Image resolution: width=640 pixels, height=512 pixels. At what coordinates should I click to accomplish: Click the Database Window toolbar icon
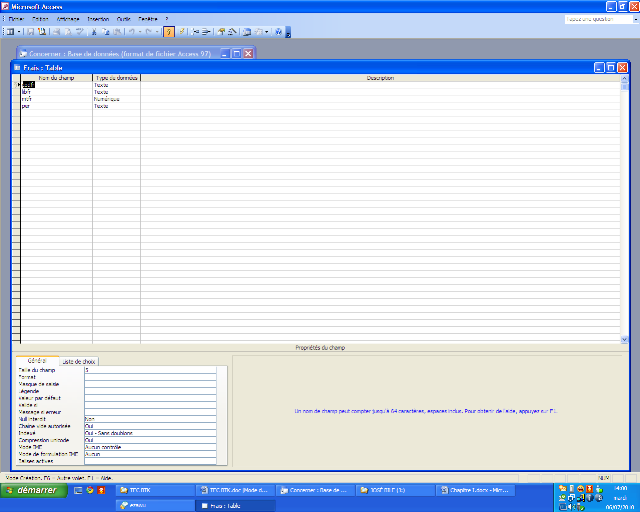pos(246,32)
